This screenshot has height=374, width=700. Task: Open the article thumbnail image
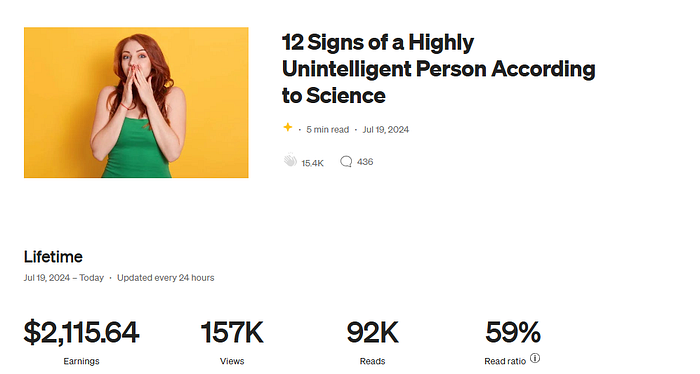tap(136, 103)
